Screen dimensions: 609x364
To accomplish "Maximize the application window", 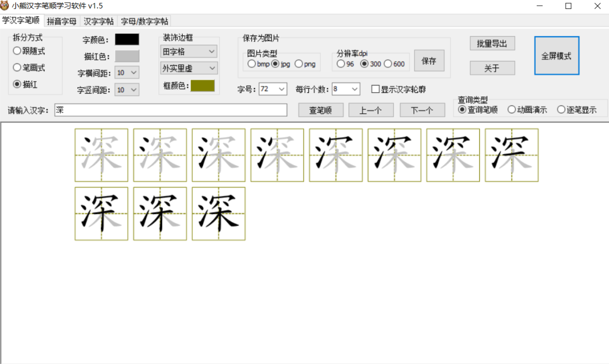I will click(x=568, y=6).
